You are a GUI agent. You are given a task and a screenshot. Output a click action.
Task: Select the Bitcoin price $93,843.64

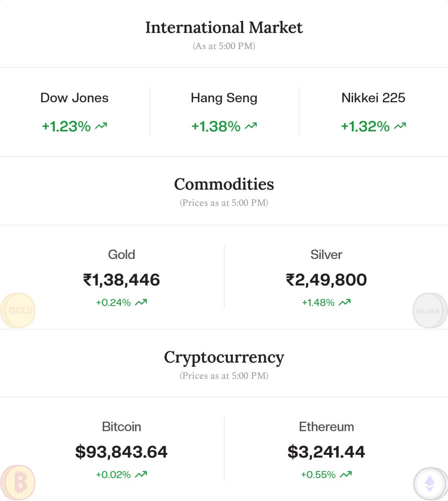tap(121, 452)
